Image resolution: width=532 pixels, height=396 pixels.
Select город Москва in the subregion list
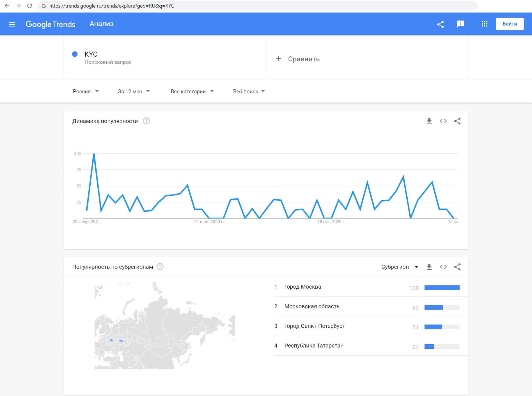coord(302,287)
